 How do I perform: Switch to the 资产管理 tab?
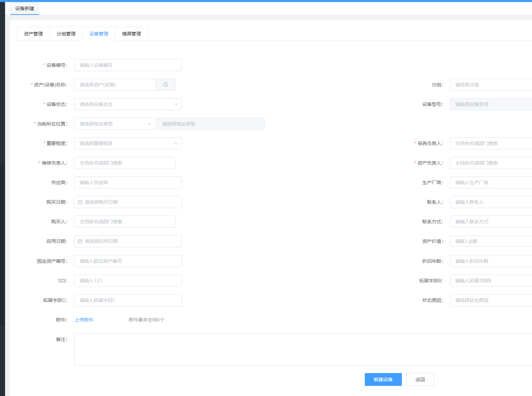coord(33,34)
